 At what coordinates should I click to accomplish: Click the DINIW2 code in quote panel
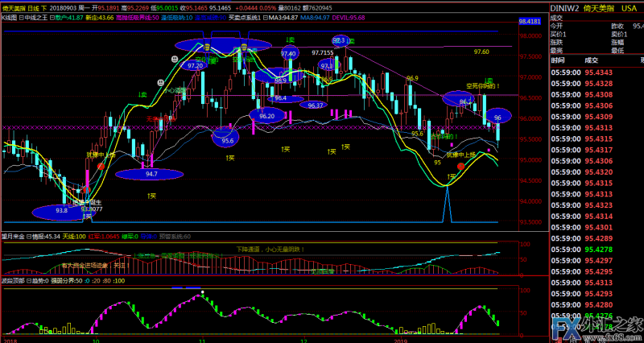tap(568, 6)
